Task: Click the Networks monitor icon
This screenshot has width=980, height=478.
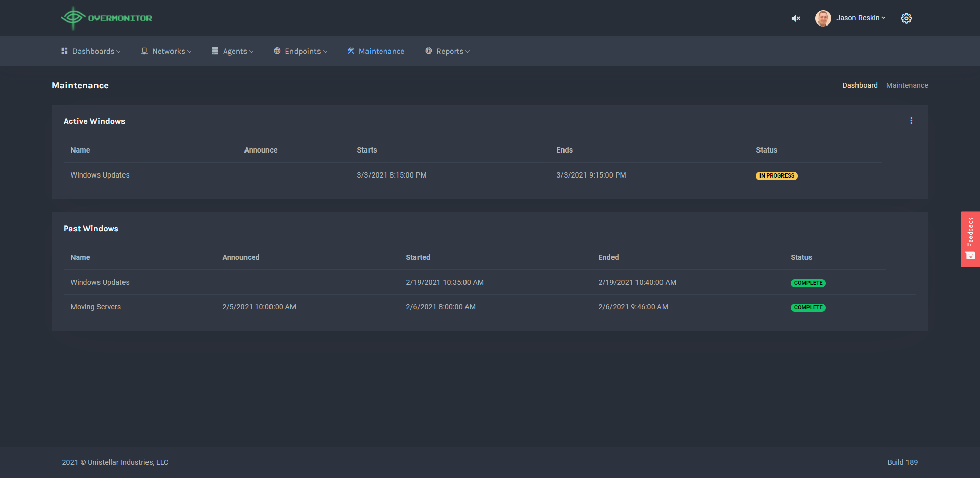Action: (144, 51)
